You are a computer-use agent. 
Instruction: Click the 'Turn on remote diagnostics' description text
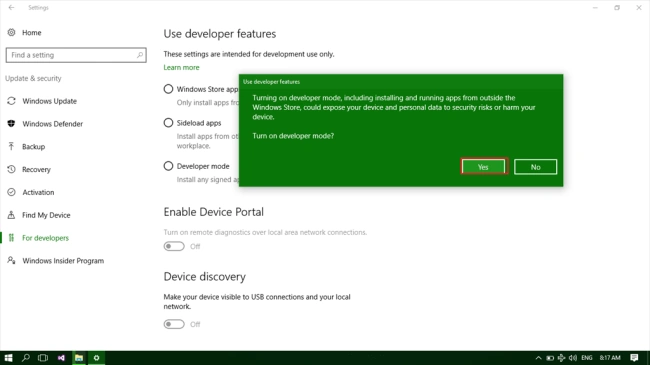(x=265, y=232)
